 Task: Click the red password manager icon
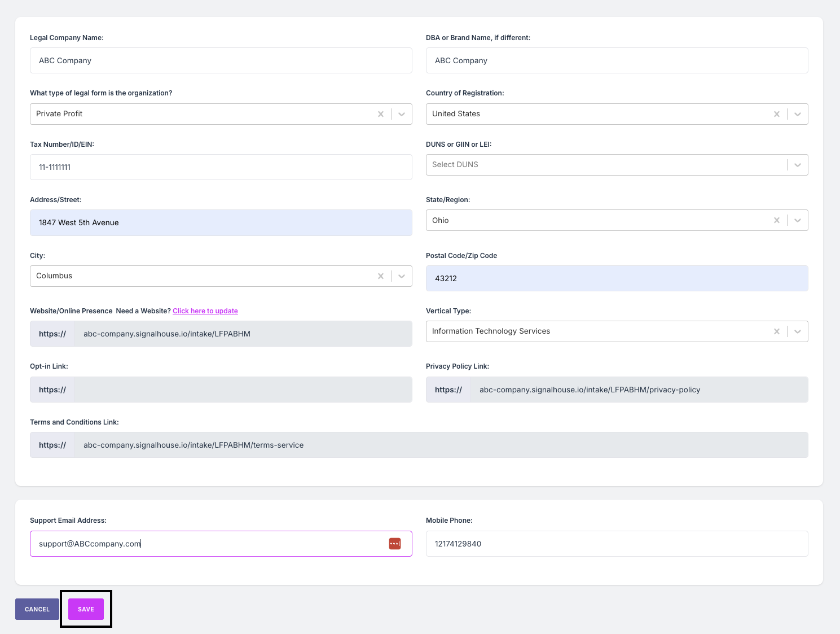click(x=395, y=544)
